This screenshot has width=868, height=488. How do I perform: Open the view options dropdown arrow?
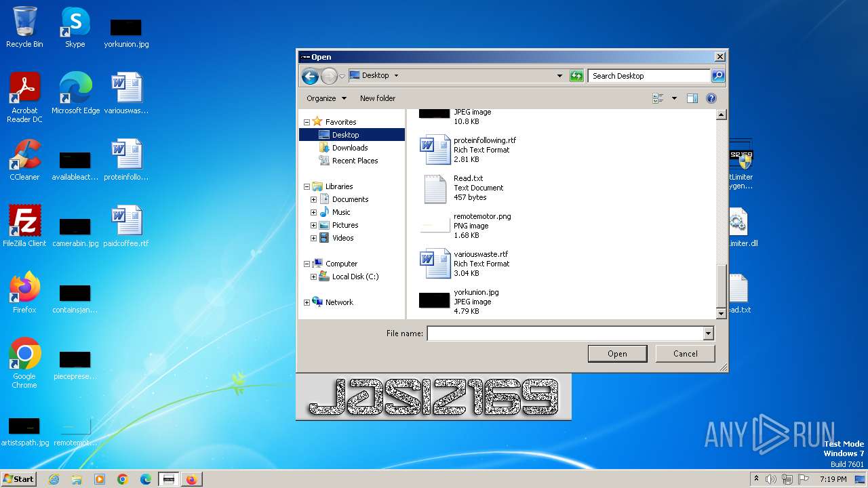pyautogui.click(x=674, y=98)
